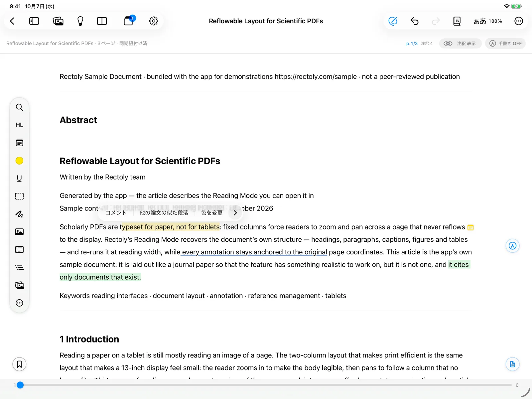Select the image tool in left sidebar
Viewport: 532px width, 399px height.
point(19,232)
